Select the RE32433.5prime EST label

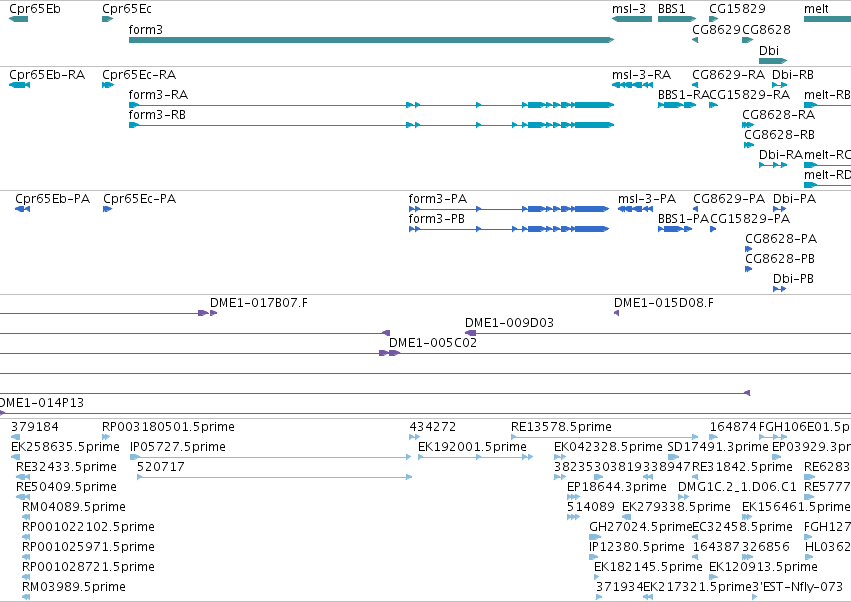click(x=66, y=467)
